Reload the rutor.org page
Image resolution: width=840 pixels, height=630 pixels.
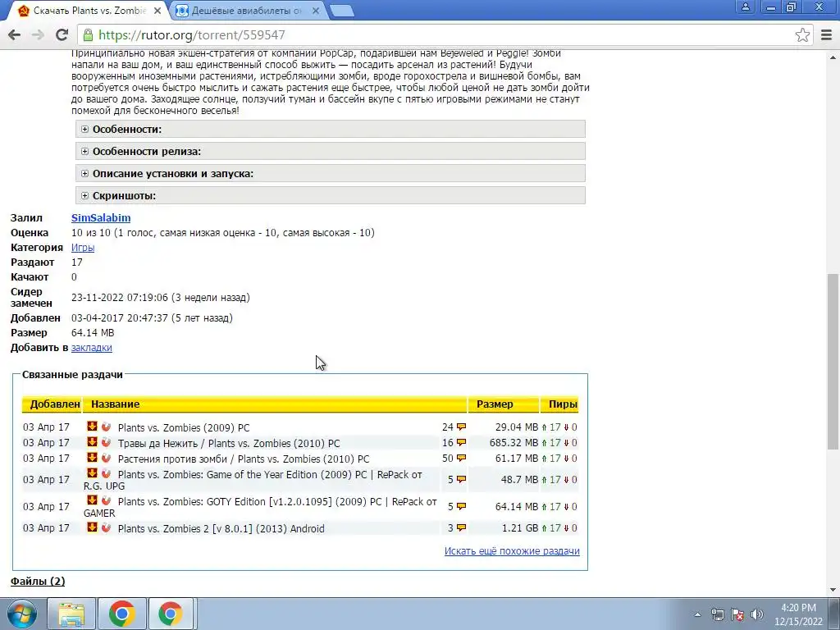click(62, 34)
